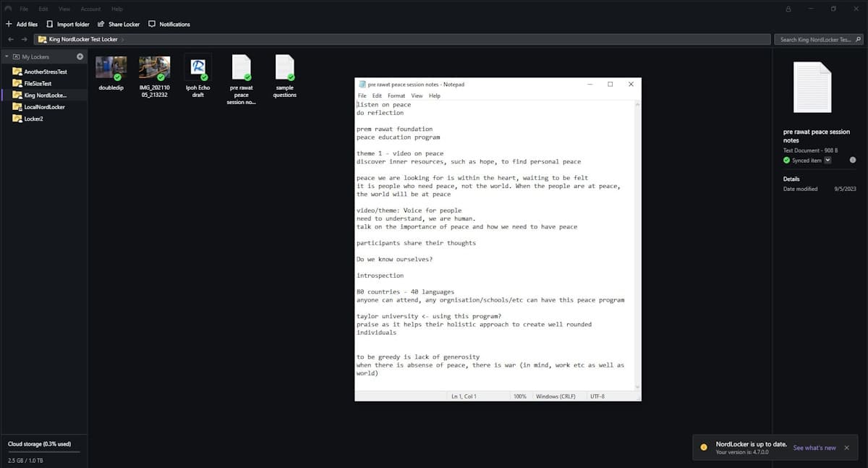The height and width of the screenshot is (468, 868).
Task: Select the sample questions file
Action: pyautogui.click(x=284, y=75)
